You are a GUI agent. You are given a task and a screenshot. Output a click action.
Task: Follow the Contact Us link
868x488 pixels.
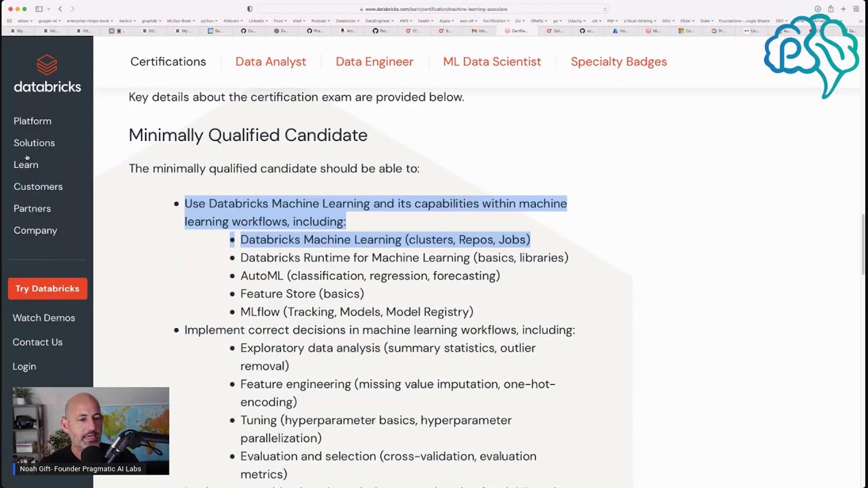[x=37, y=342]
